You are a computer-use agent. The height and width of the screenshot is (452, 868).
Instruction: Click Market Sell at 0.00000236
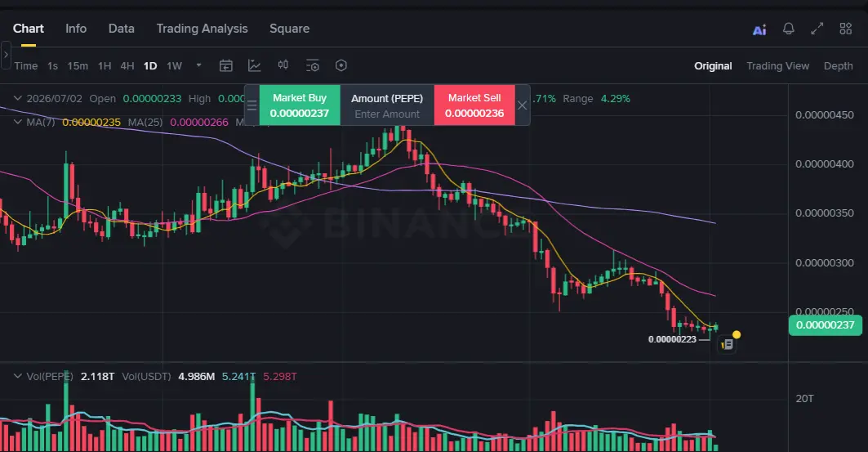pos(474,105)
